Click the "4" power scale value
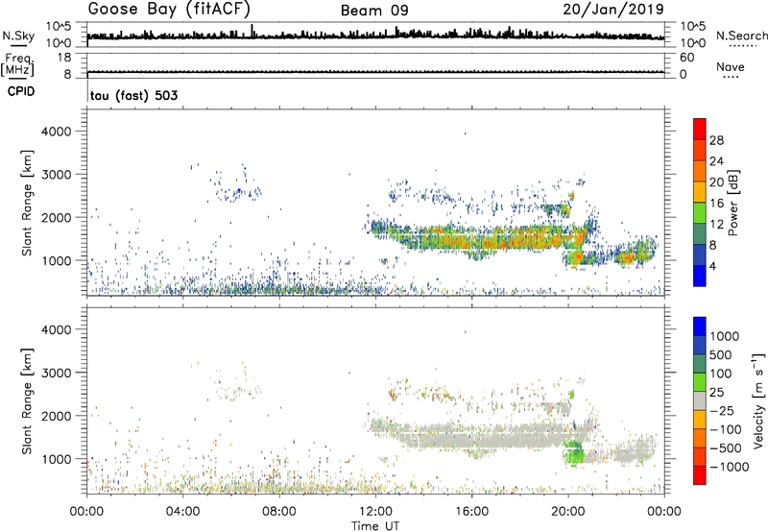This screenshot has width=768, height=532. tap(712, 267)
